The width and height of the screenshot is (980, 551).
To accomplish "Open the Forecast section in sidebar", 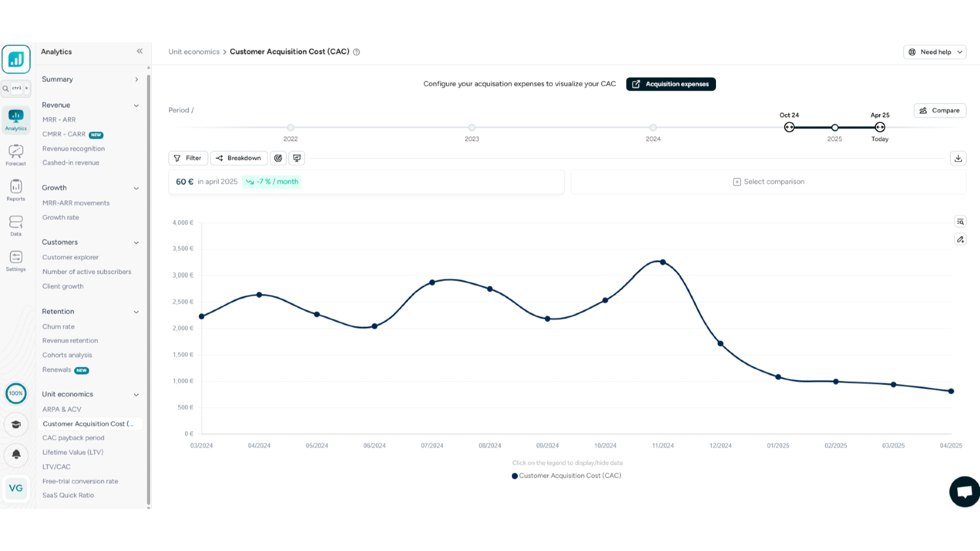I will 16,155.
